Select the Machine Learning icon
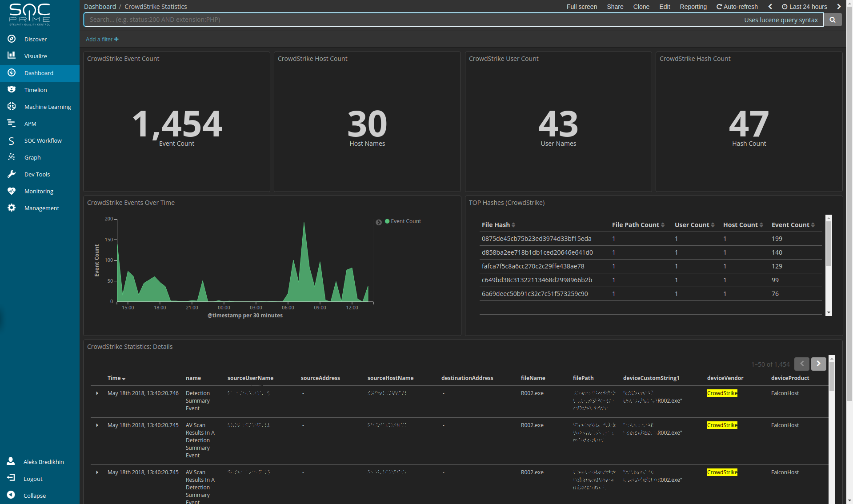 pyautogui.click(x=12, y=106)
